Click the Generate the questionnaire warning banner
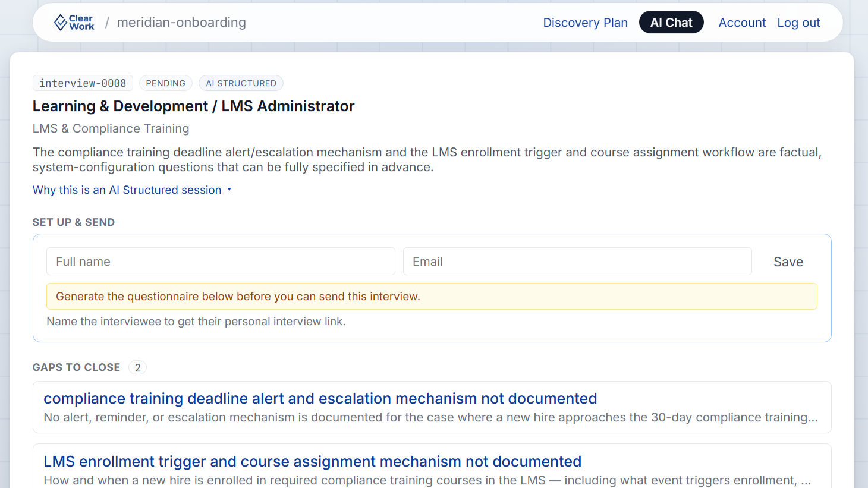 (x=432, y=297)
